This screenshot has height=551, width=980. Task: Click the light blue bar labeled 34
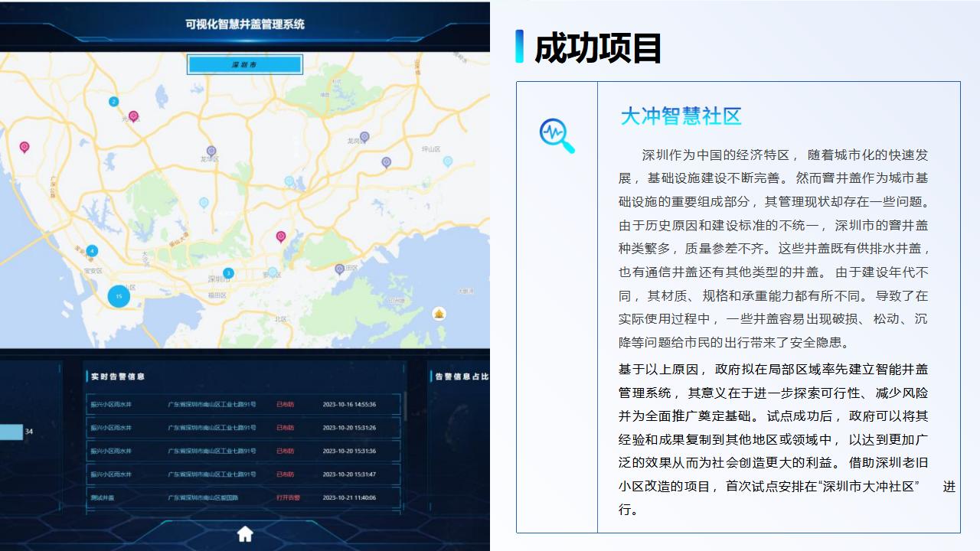pyautogui.click(x=11, y=432)
